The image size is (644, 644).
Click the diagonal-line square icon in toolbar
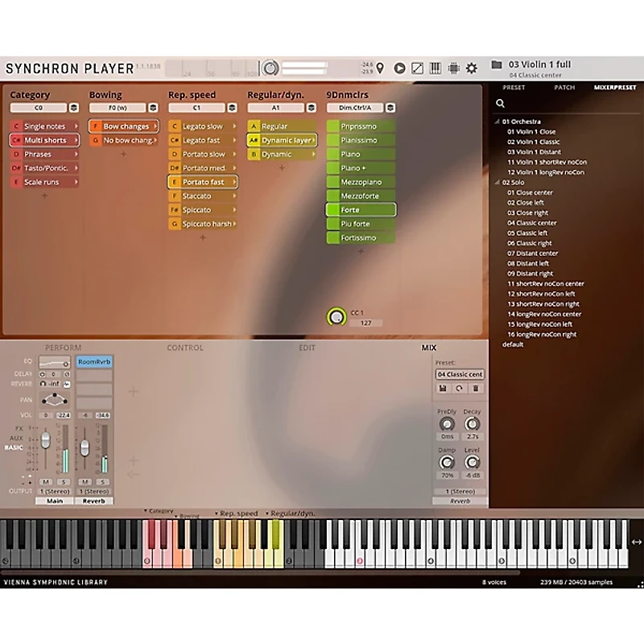tap(417, 68)
